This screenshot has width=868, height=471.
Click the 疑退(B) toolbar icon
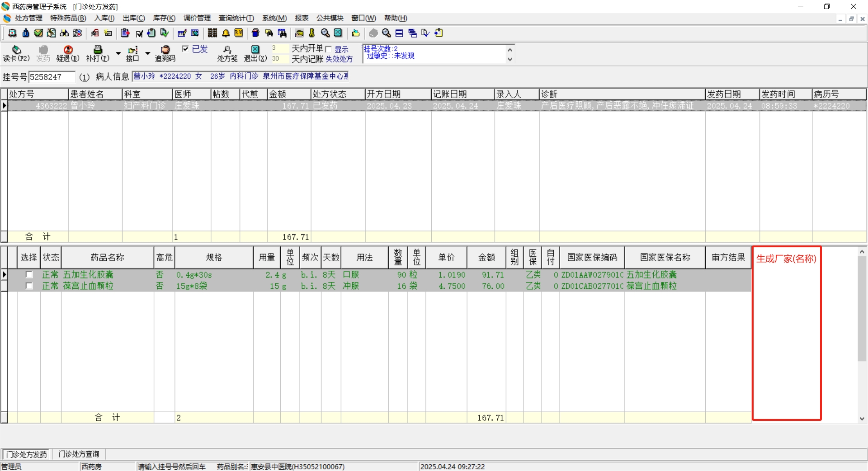[68, 50]
